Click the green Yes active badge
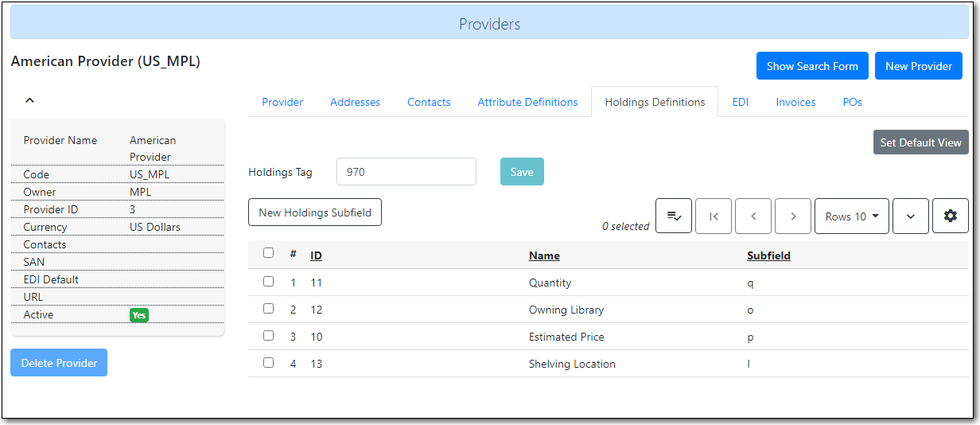Screen dimensions: 980x425 click(139, 315)
